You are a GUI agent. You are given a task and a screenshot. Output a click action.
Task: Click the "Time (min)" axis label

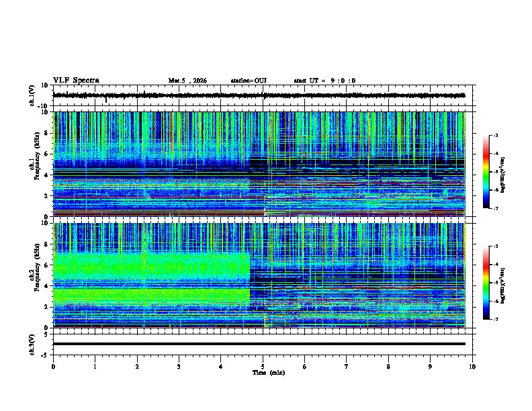point(269,373)
